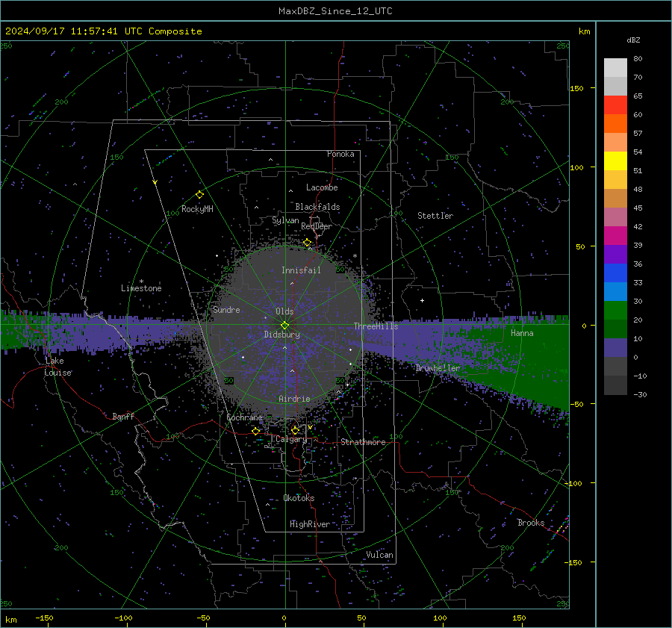Screen dimensions: 672x628
Task: Click the orange 57-60 dBZ legend swatch
Action: [x=615, y=123]
